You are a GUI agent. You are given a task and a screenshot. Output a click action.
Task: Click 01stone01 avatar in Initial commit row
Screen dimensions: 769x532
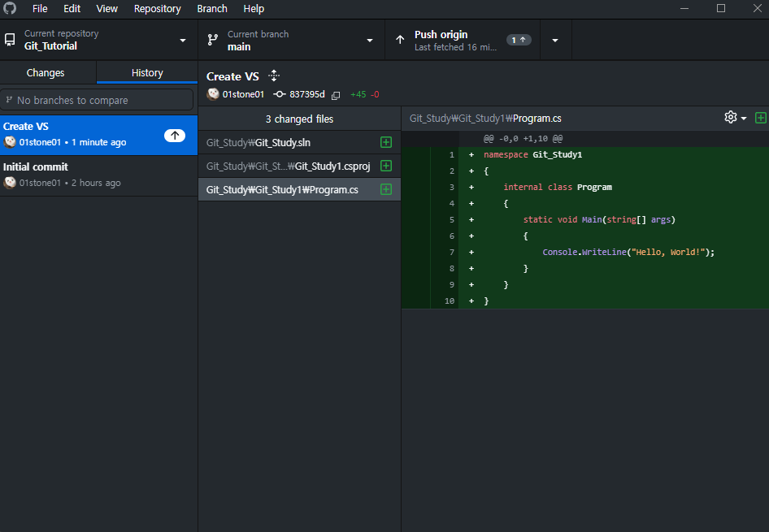(10, 183)
